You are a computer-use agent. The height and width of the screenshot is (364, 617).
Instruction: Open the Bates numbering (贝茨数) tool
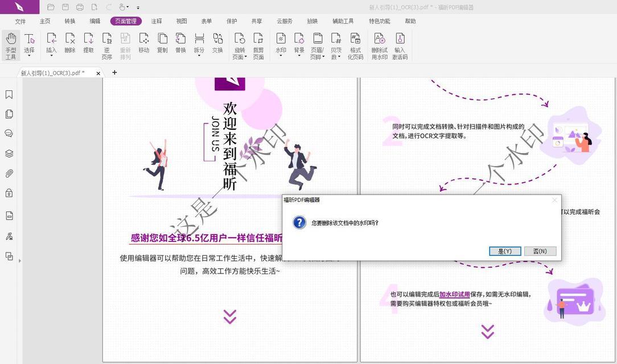[x=336, y=45]
